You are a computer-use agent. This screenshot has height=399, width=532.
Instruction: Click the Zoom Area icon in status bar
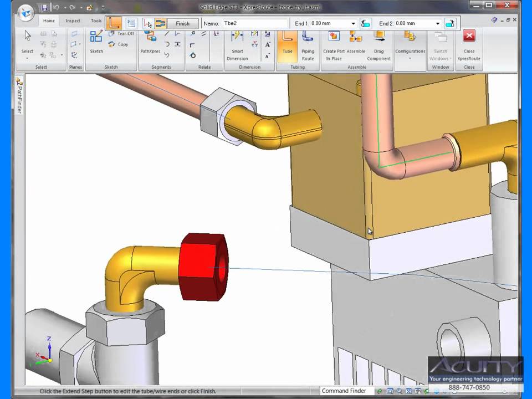click(x=390, y=391)
